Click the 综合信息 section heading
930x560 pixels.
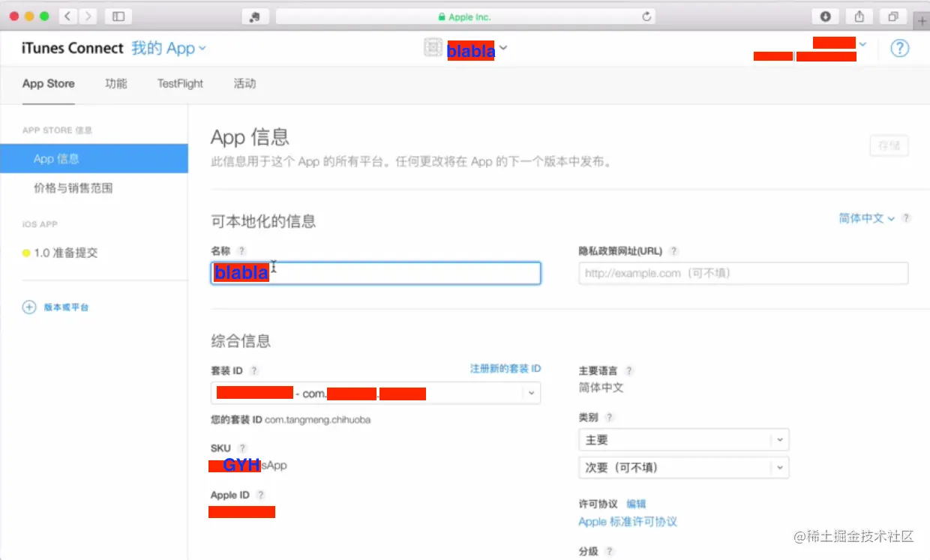(x=241, y=342)
